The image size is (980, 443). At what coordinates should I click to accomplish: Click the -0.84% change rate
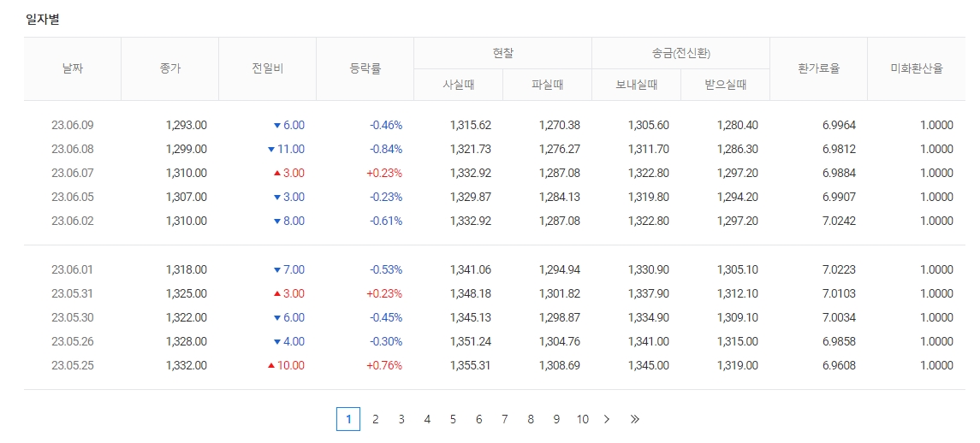point(386,149)
